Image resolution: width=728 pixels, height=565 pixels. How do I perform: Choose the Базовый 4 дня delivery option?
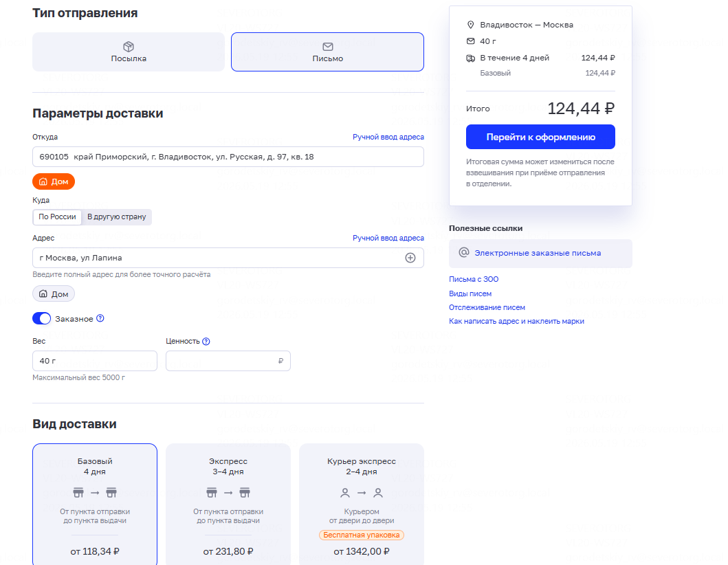[95, 505]
